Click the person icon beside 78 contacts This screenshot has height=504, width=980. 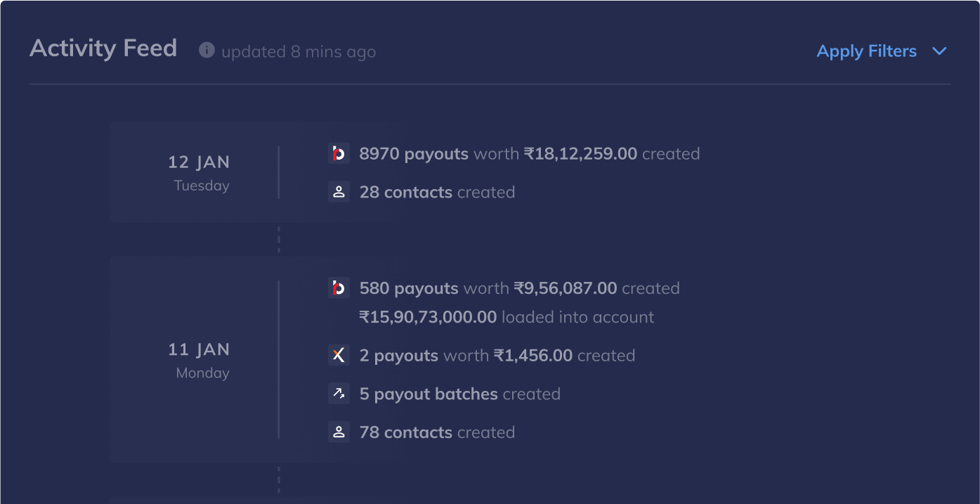pos(339,432)
